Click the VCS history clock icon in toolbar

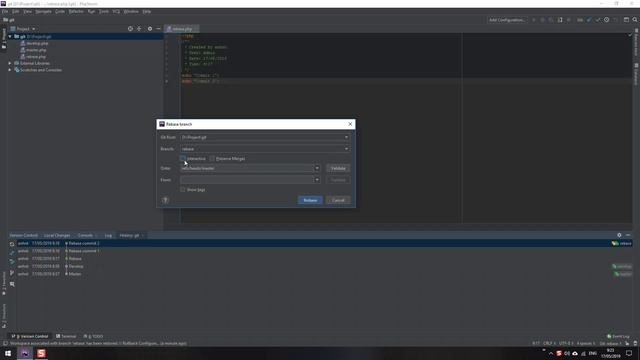click(x=607, y=20)
